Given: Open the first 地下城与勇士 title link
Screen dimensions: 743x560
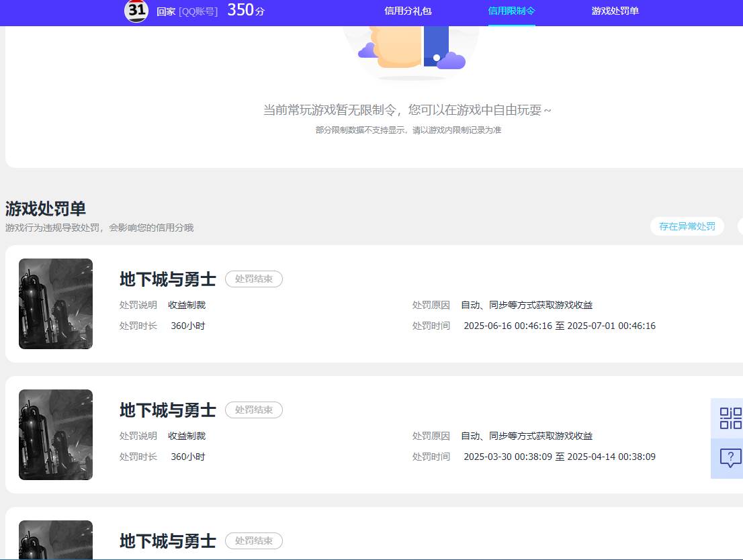Looking at the screenshot, I should tap(166, 279).
